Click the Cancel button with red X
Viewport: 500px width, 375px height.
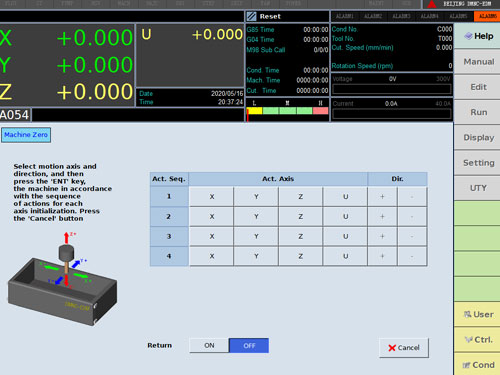click(404, 348)
